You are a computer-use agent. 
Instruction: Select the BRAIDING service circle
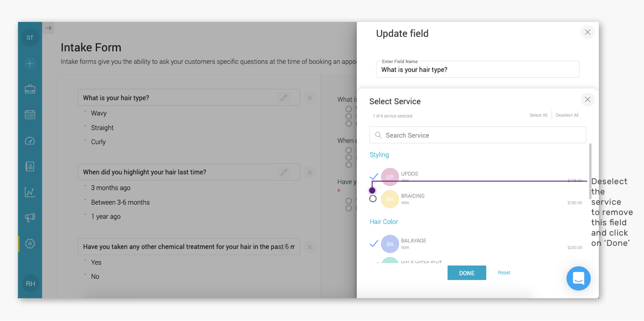coord(373,199)
